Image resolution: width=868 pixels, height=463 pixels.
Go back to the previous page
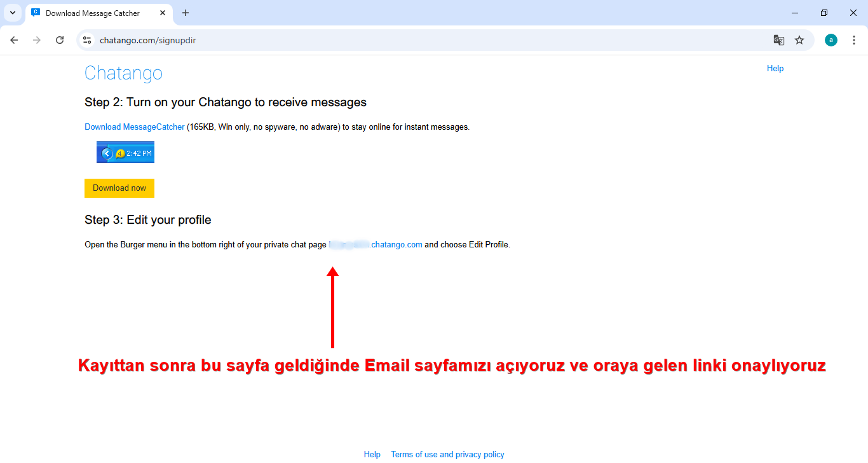(x=14, y=40)
